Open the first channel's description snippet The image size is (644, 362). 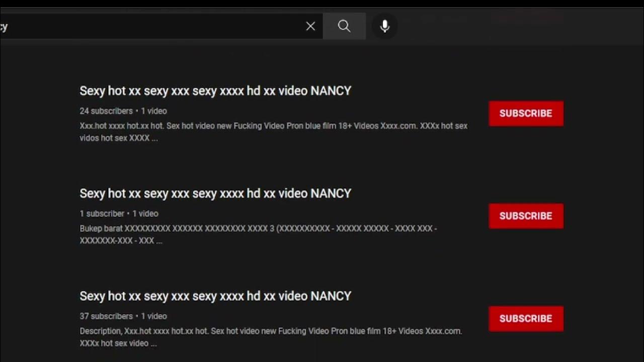point(274,132)
